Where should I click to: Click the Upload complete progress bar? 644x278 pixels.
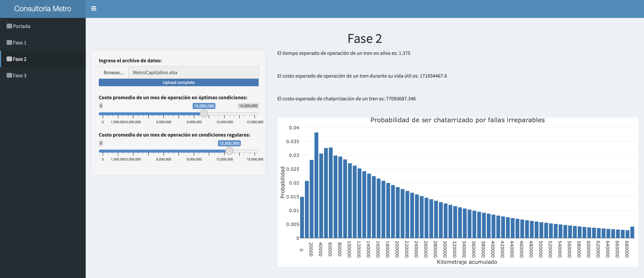179,82
